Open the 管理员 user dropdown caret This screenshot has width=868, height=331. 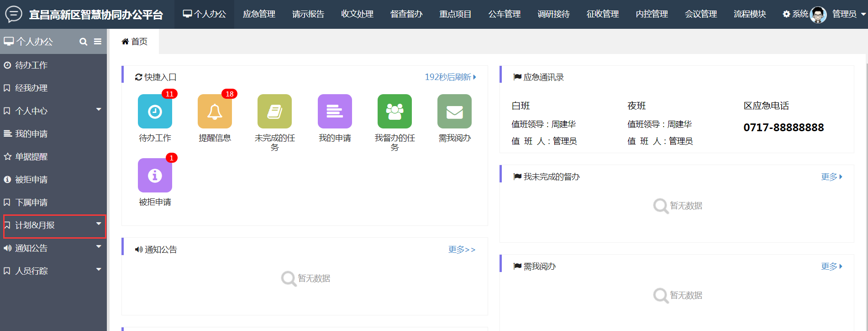(x=863, y=14)
